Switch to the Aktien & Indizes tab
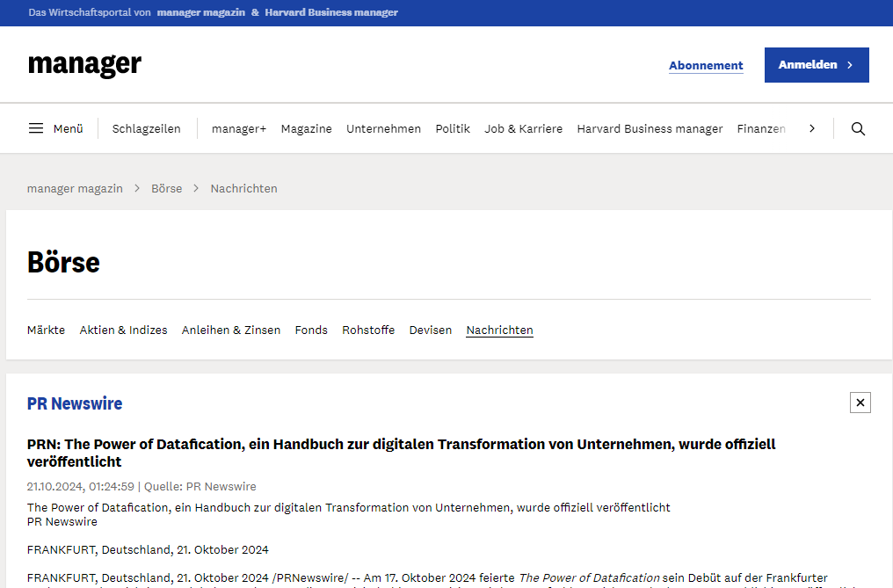The width and height of the screenshot is (893, 588). pos(123,330)
